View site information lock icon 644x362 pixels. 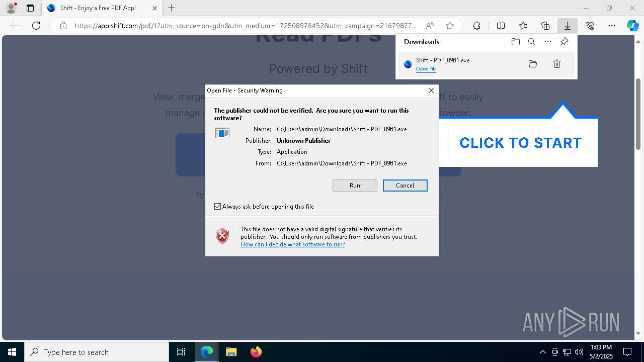pyautogui.click(x=63, y=26)
